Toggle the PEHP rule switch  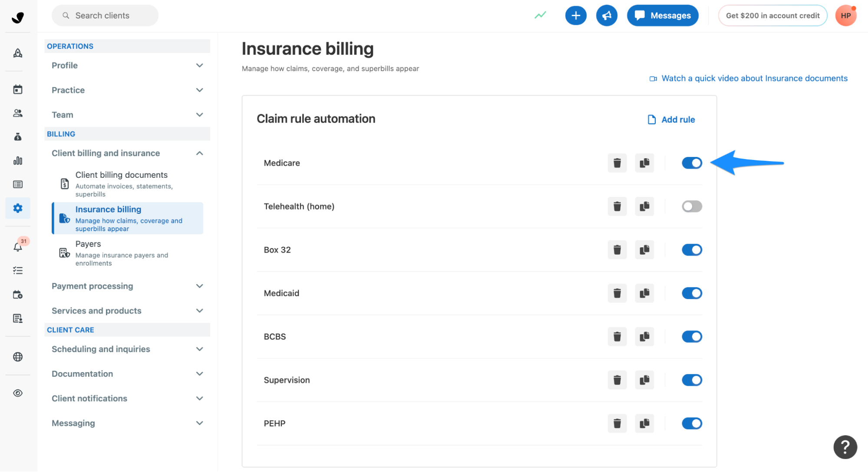tap(692, 423)
